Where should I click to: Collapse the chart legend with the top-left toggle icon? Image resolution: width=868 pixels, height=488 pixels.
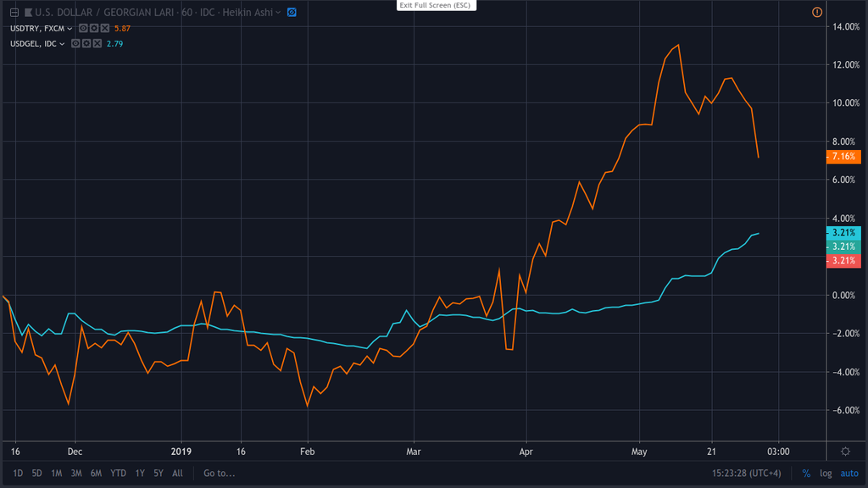pos(14,12)
